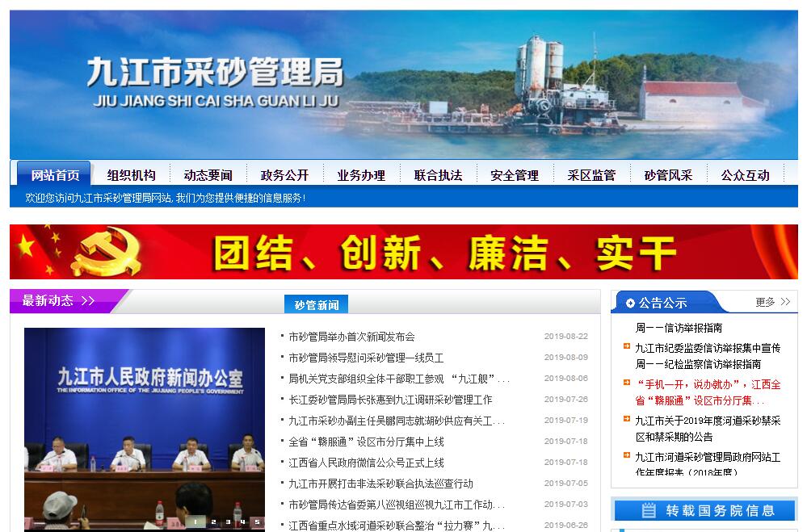Open the news conference slideshow photo
Image resolution: width=807 pixels, height=532 pixels.
[x=145, y=429]
